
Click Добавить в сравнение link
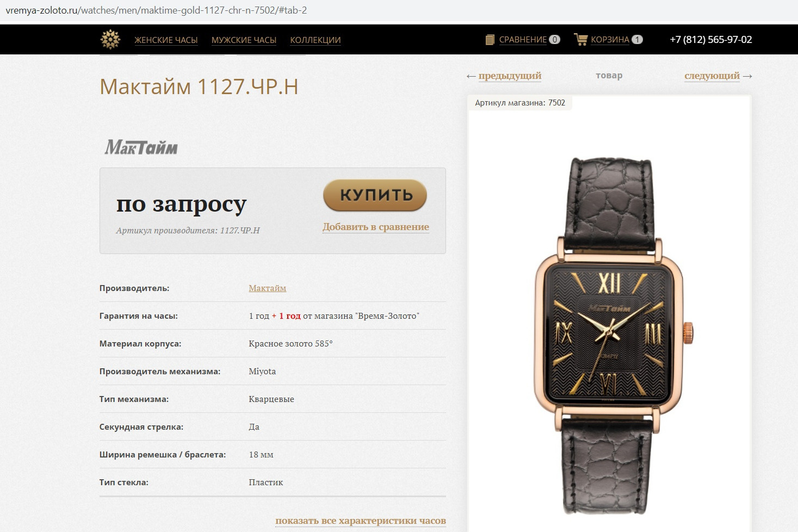[x=376, y=227]
